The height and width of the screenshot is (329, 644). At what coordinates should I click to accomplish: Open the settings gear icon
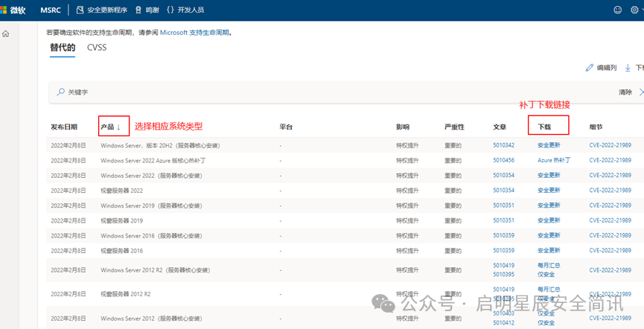[x=636, y=10]
